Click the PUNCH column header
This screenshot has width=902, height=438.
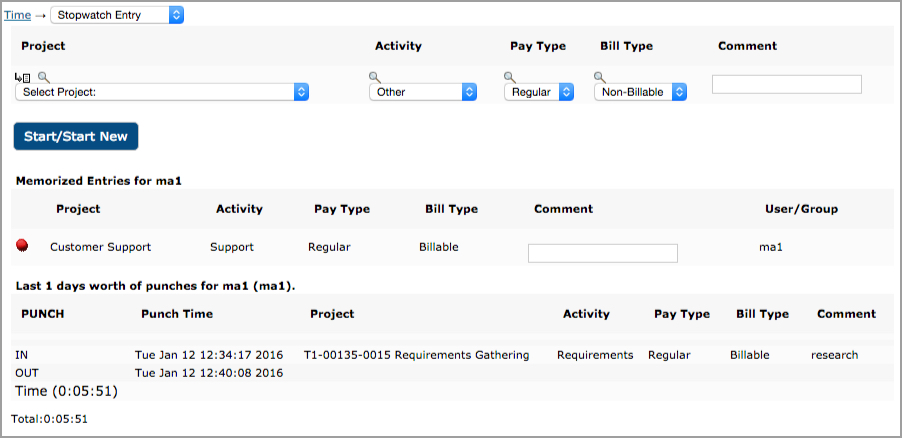[43, 314]
